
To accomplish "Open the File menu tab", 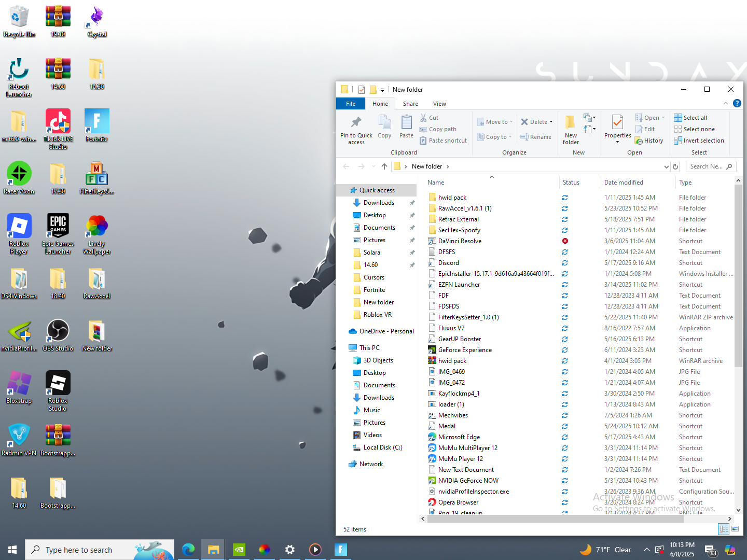I will pyautogui.click(x=351, y=104).
